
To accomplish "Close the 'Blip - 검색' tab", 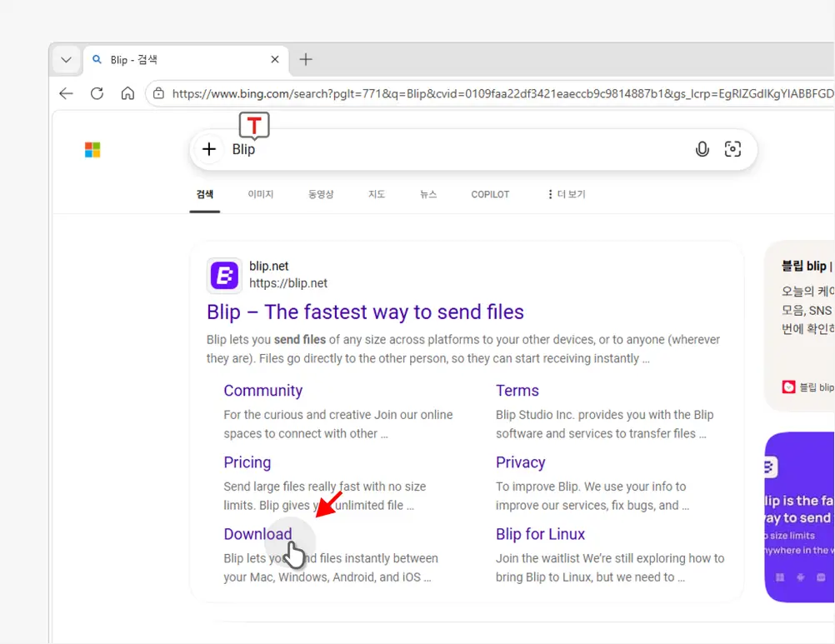I will (x=275, y=60).
